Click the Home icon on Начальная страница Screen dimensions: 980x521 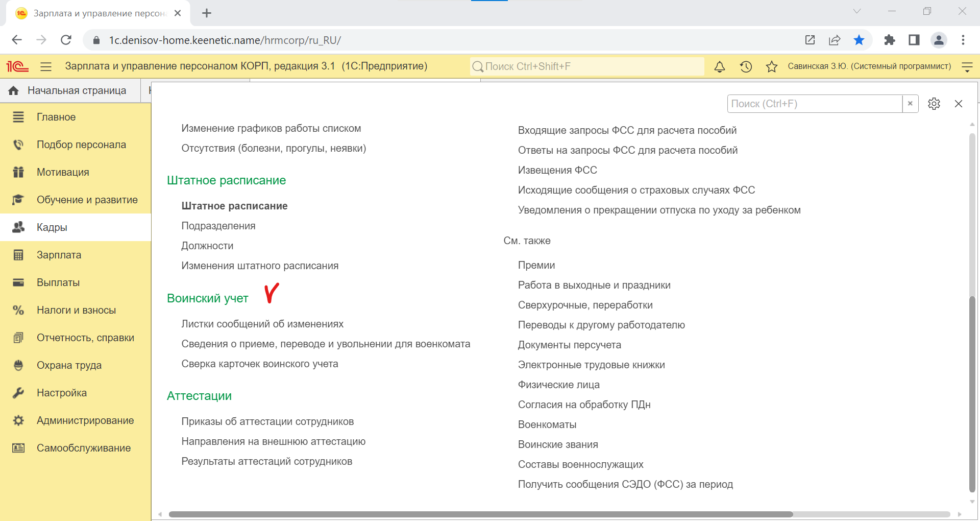click(x=14, y=91)
